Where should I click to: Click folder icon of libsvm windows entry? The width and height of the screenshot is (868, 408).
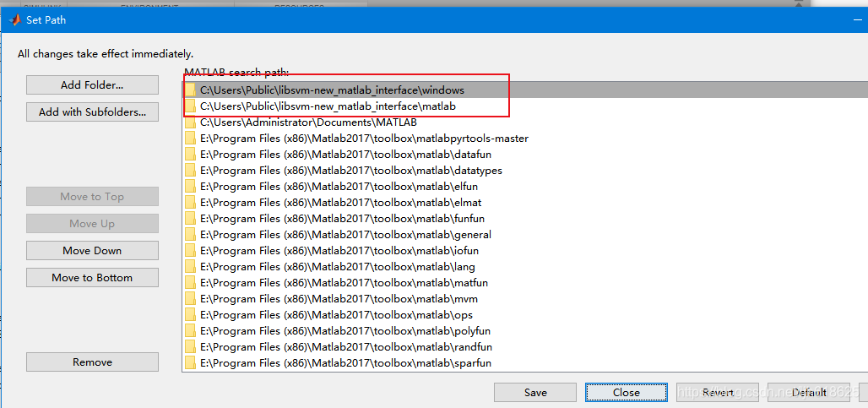191,90
